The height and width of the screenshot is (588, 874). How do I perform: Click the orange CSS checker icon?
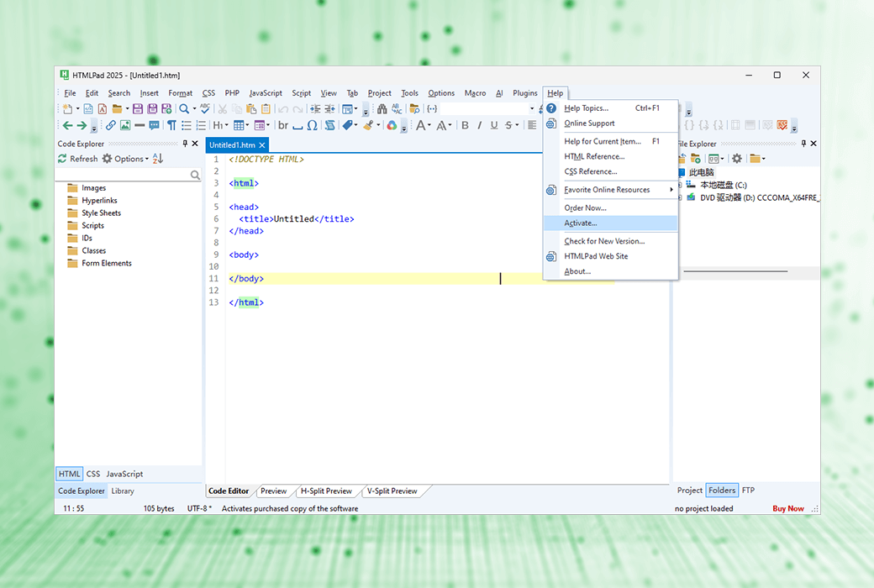point(782,125)
